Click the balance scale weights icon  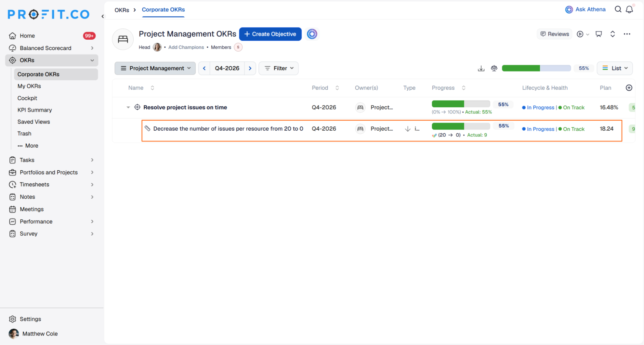tap(494, 68)
